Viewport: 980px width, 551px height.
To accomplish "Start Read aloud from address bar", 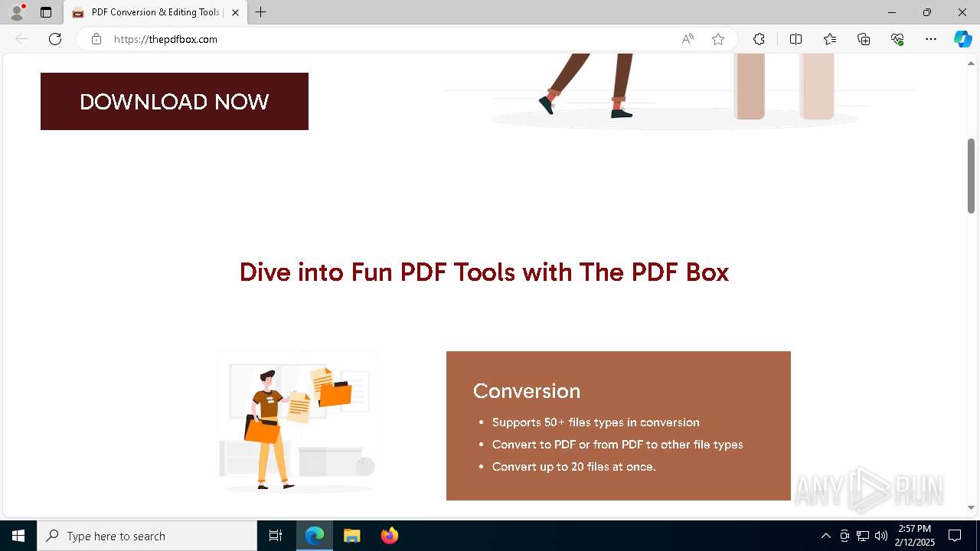I will 688,39.
